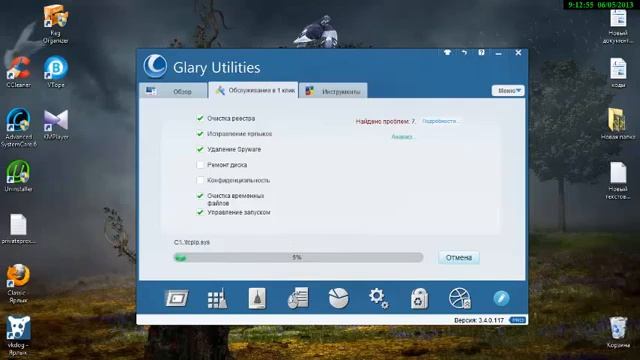Enable Конфиденциальность checkbox
Image resolution: width=640 pixels, height=360 pixels.
pyautogui.click(x=200, y=180)
